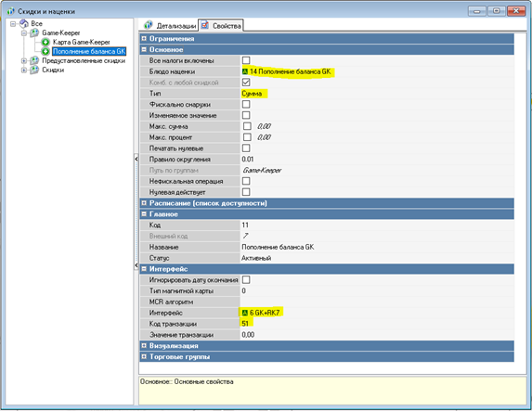
Task: Open the Свойства tab
Action: (x=221, y=25)
